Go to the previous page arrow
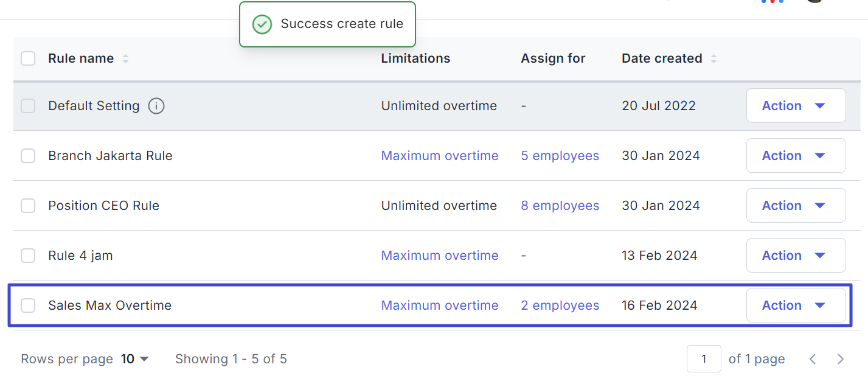Viewport: 868px width, 384px height. pyautogui.click(x=813, y=359)
